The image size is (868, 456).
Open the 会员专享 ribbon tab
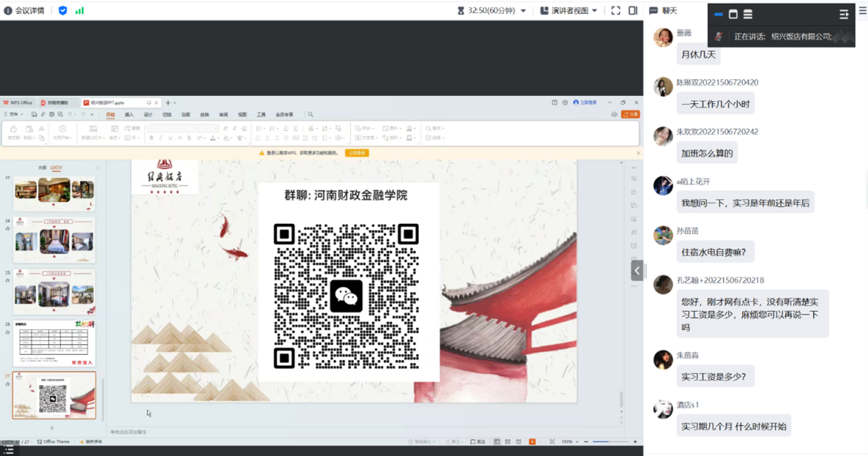285,114
